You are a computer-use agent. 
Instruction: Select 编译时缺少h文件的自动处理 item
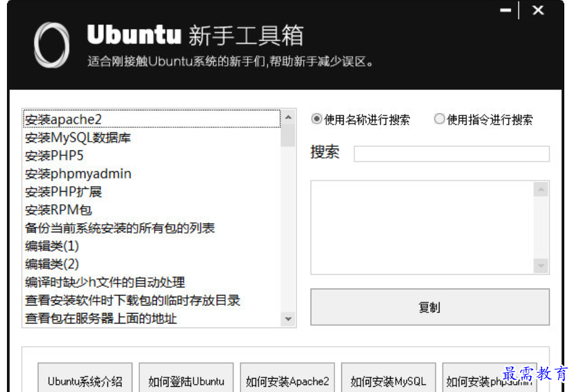pos(152,282)
